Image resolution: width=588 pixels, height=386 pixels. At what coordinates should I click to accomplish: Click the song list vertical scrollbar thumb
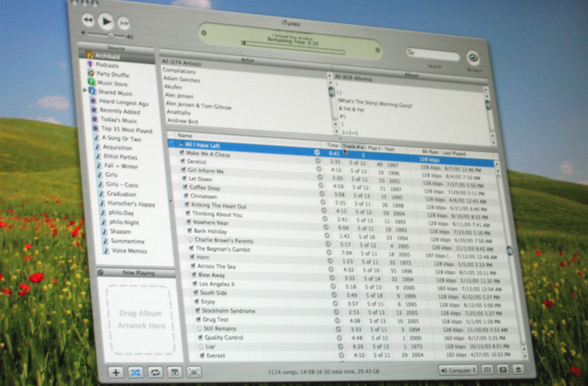pos(509,250)
